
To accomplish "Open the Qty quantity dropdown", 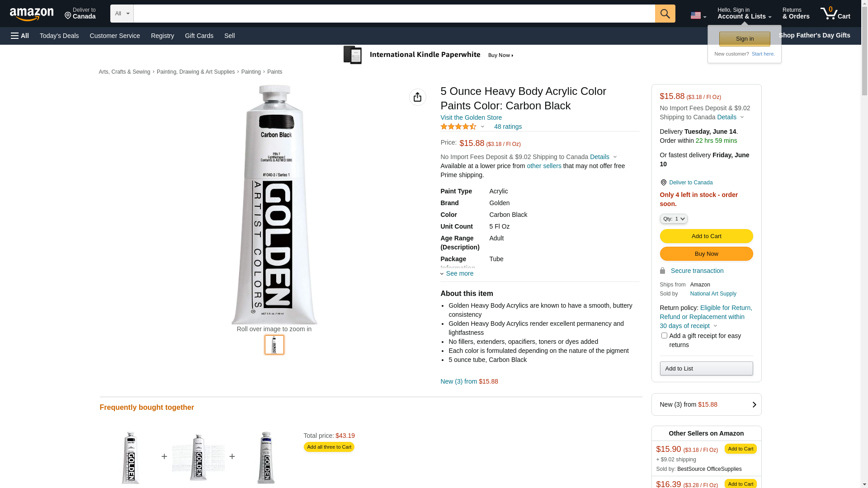I will (673, 219).
